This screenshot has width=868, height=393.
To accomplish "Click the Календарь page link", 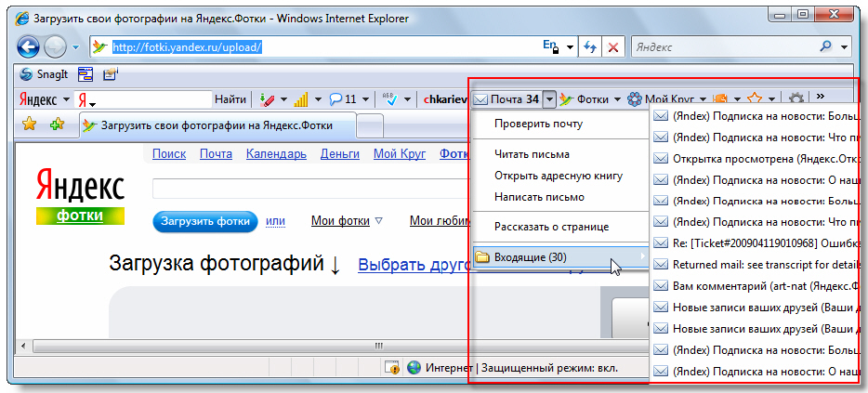I will coord(276,154).
